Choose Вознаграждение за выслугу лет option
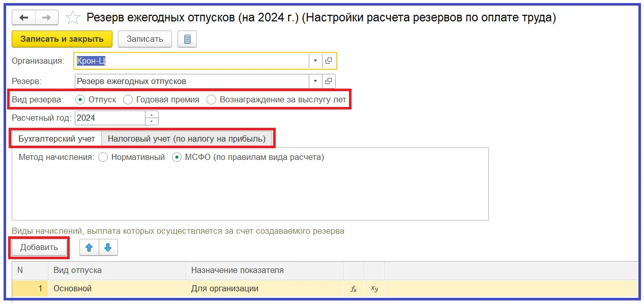This screenshot has height=303, width=644. (211, 100)
